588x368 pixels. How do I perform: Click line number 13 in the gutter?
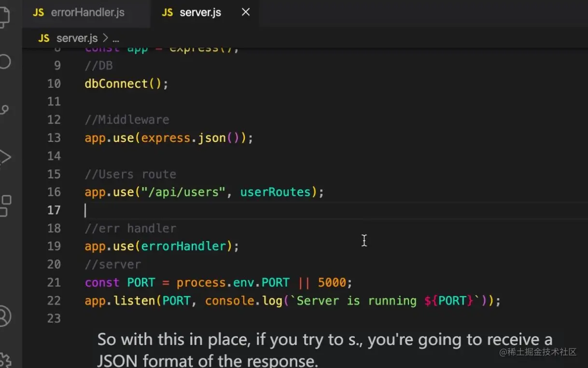pos(54,138)
